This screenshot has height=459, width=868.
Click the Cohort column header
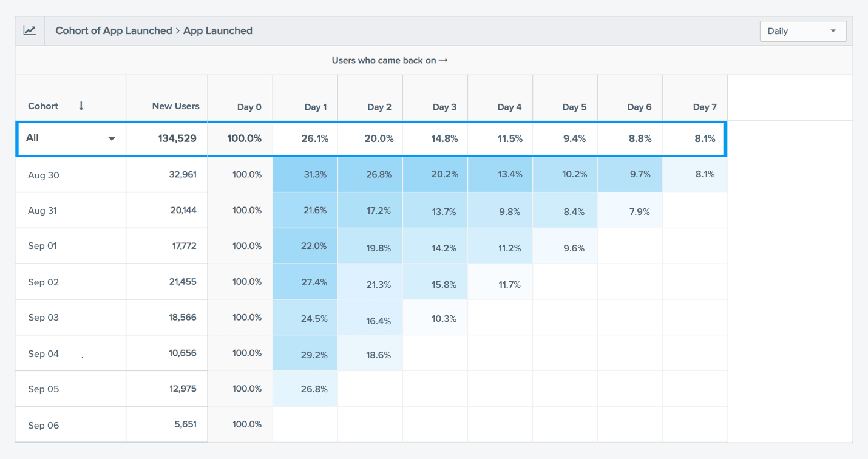(43, 106)
